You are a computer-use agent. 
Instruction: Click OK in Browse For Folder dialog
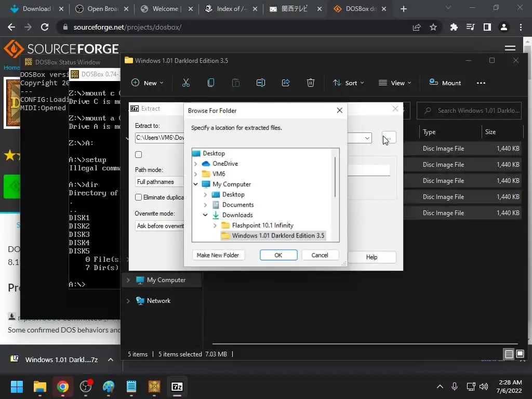278,255
